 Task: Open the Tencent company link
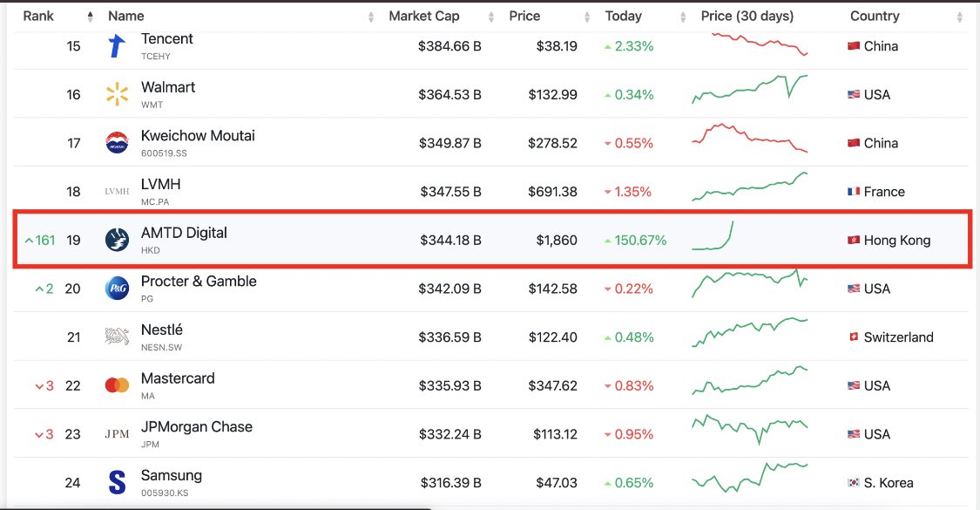pos(167,39)
